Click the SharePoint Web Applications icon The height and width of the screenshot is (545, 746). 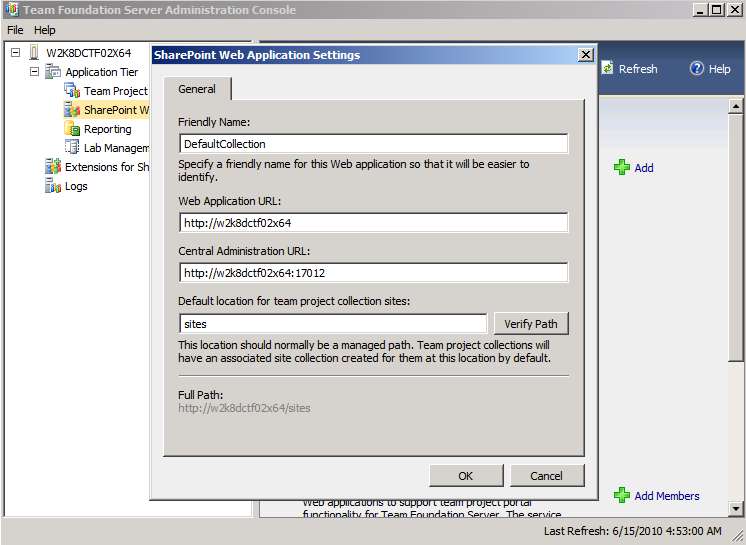72,109
